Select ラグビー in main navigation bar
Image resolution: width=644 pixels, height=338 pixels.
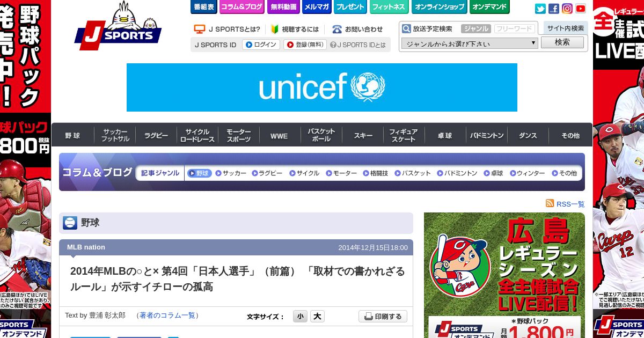pos(156,135)
